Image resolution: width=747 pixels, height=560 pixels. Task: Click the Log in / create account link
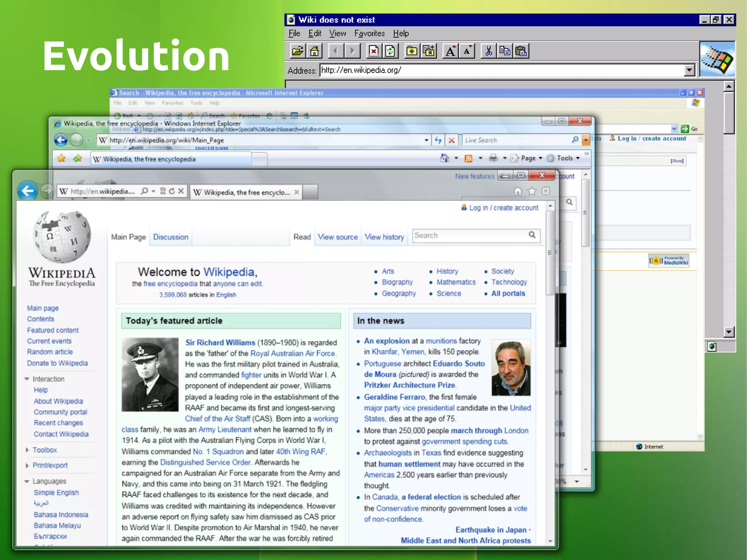tap(503, 208)
